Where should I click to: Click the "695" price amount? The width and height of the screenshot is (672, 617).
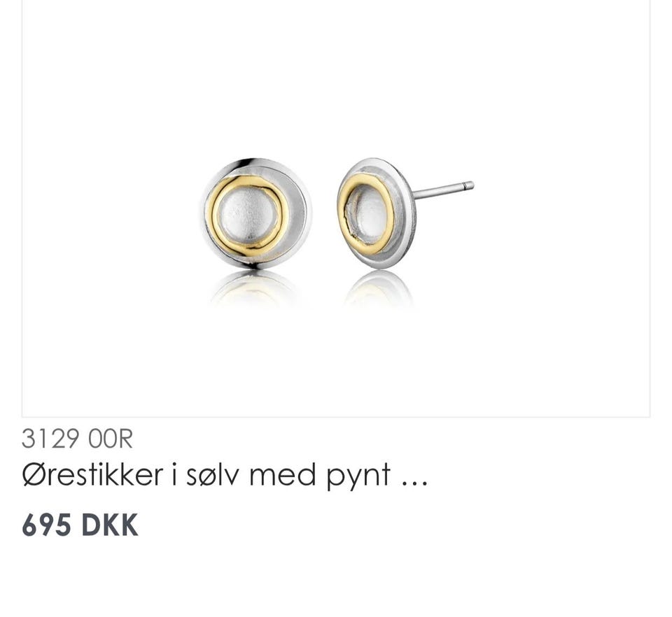click(x=46, y=525)
